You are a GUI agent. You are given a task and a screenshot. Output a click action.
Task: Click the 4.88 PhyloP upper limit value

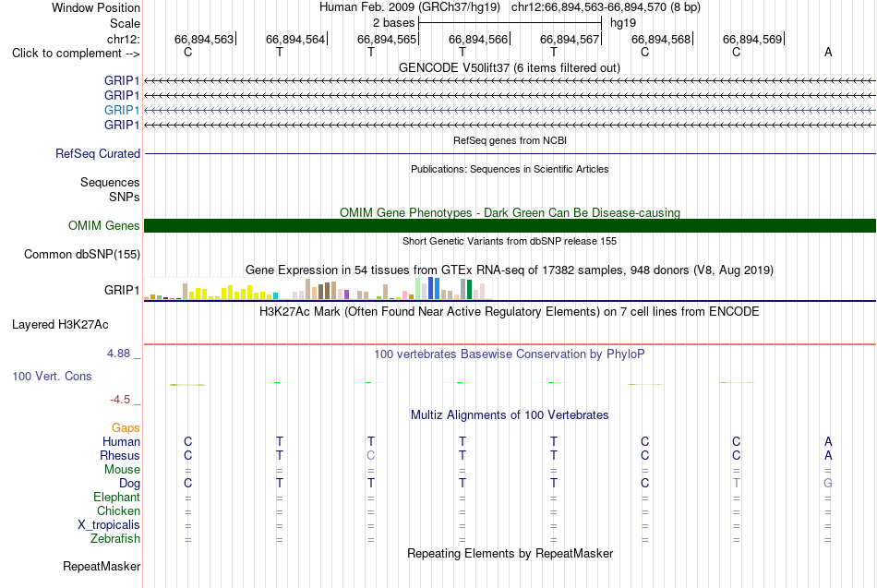118,354
